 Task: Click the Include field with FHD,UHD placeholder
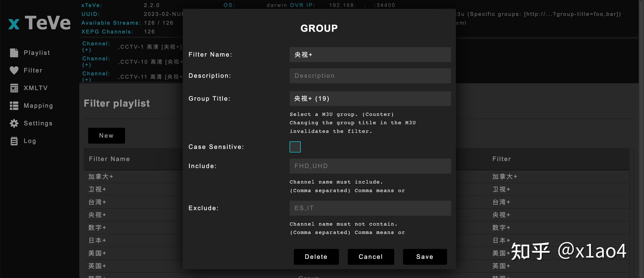tap(370, 166)
